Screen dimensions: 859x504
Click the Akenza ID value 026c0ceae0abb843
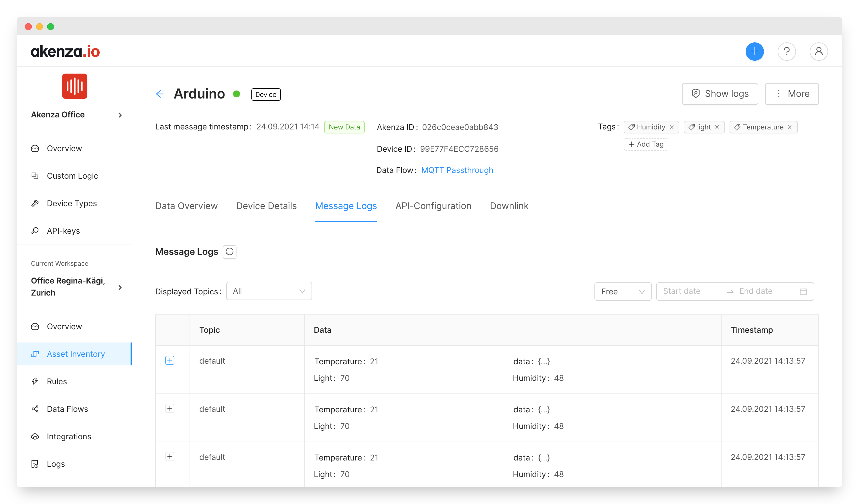pyautogui.click(x=460, y=127)
